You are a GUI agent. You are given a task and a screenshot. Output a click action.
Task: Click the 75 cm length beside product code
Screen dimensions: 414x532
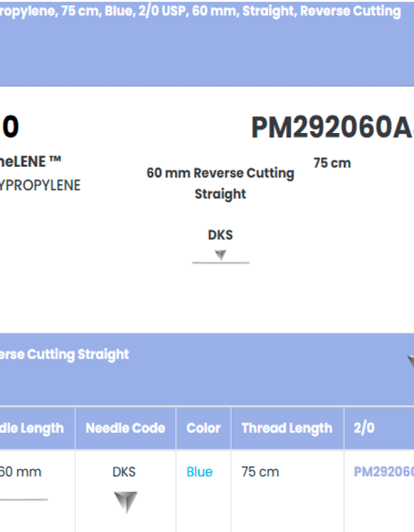click(x=332, y=163)
